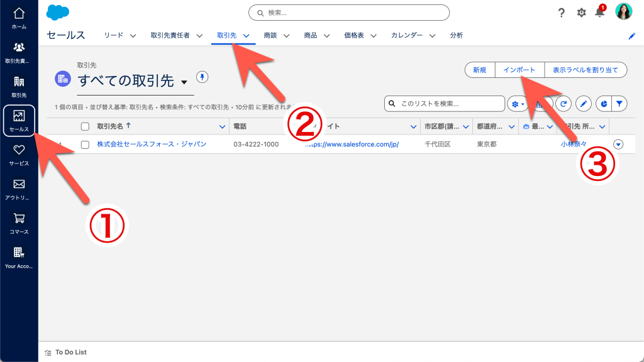
Task: Open Your Account sidebar icon
Action: 19,257
